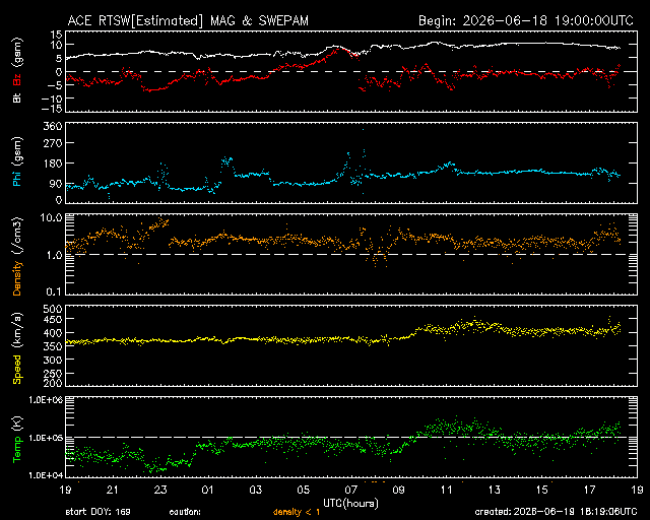Click the '0.1' tick on the Density axis

54,292
